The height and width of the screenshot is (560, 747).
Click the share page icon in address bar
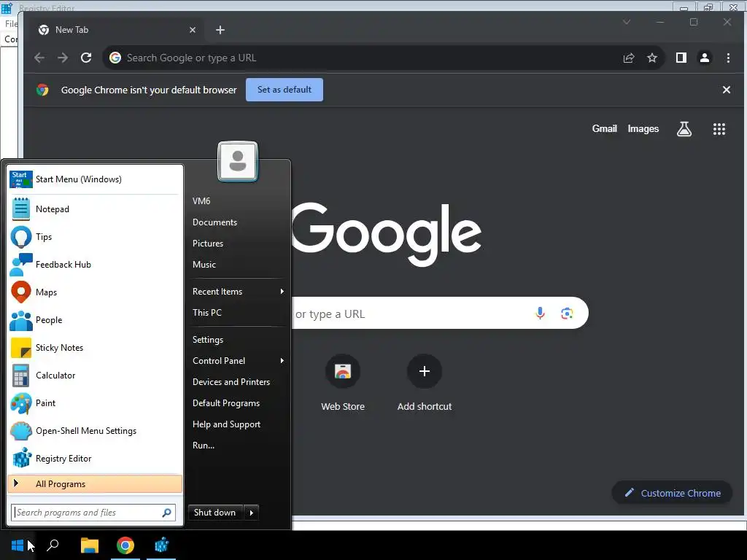(629, 58)
